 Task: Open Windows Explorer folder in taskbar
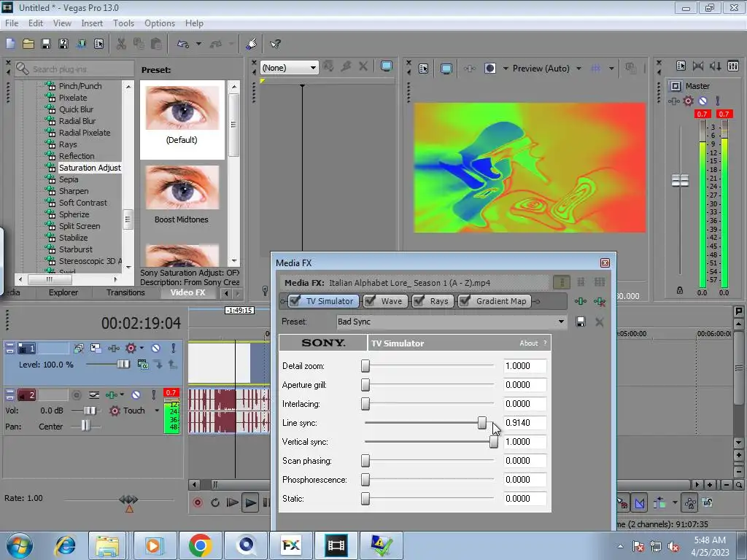pos(107,545)
